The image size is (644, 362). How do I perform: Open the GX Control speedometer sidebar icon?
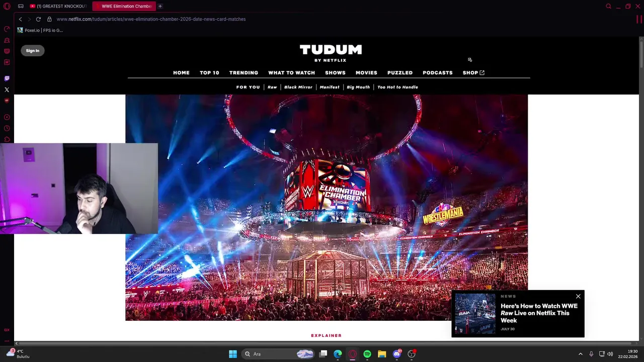(x=7, y=29)
